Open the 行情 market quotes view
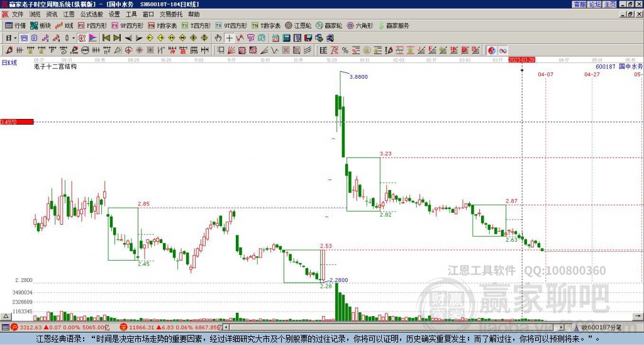 click(16, 26)
